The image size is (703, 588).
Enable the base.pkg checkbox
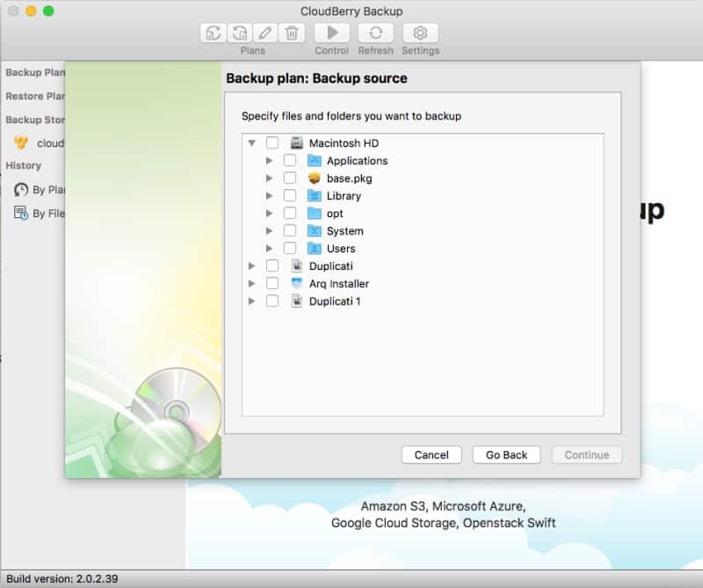290,178
